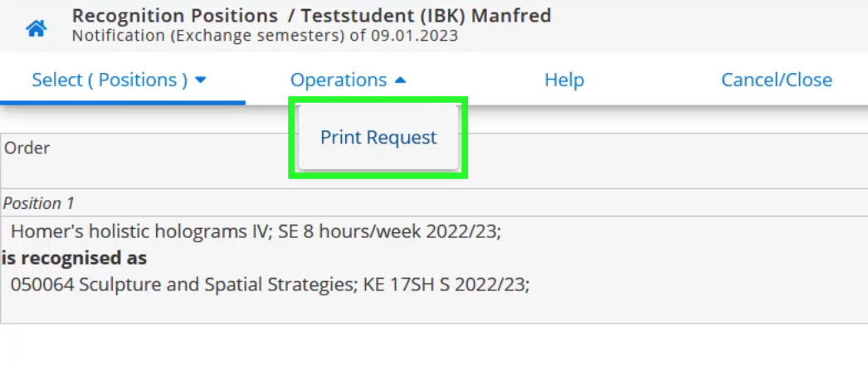Screen dimensions: 868x365
Task: Choose Print Request from the Operations dropdown
Action: (378, 138)
